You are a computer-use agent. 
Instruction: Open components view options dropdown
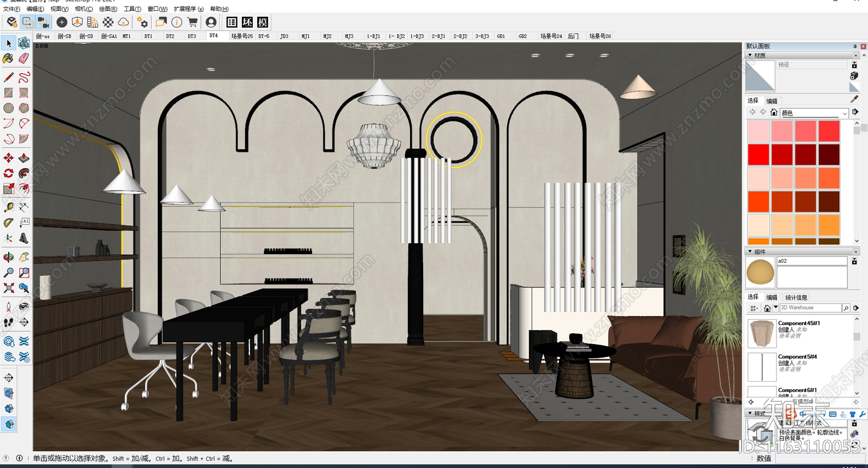click(x=754, y=308)
